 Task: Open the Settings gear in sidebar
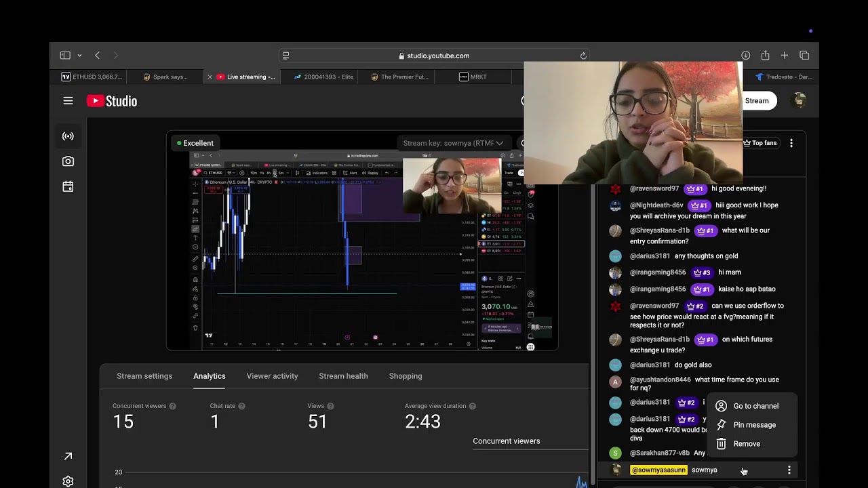point(68,481)
